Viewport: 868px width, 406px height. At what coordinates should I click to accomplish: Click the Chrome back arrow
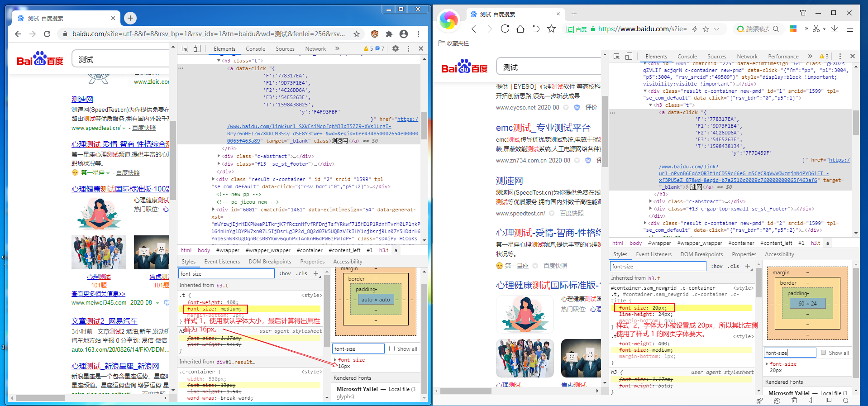click(x=18, y=34)
